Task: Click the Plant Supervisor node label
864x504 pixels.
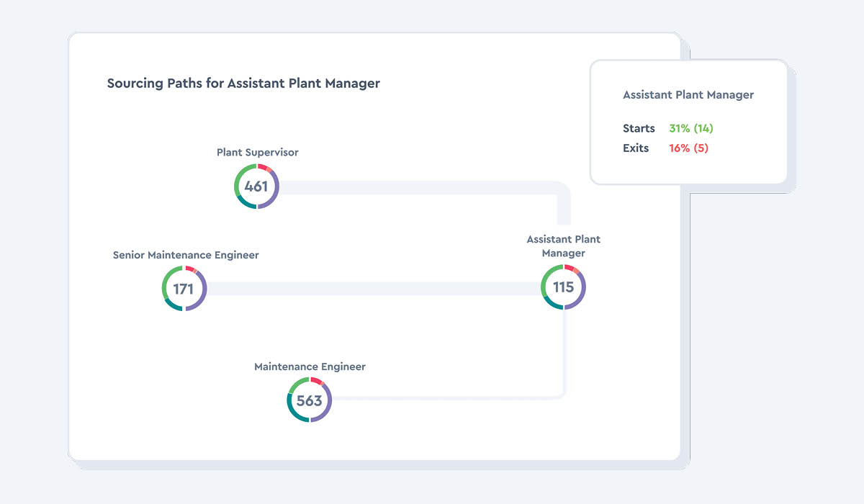Action: [x=257, y=153]
